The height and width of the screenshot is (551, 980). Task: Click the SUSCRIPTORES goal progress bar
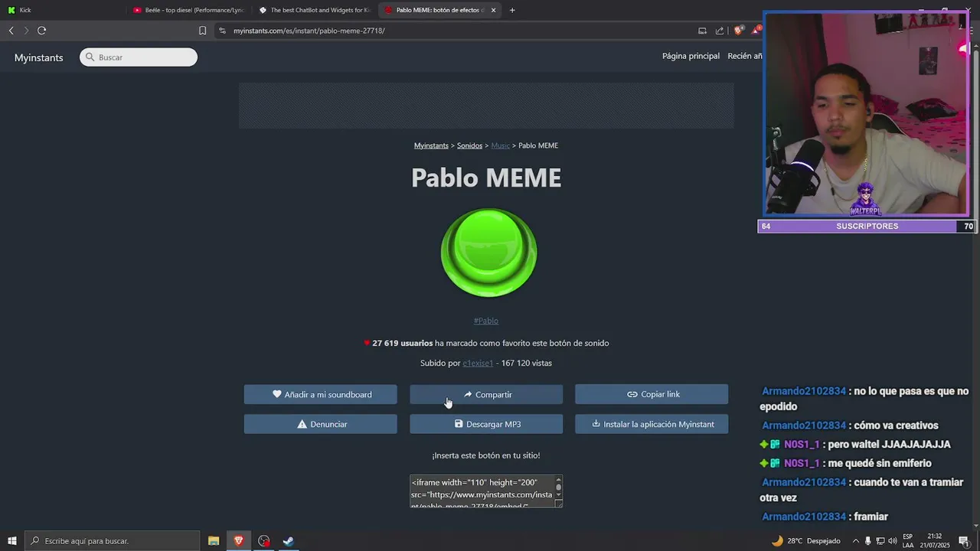coord(867,227)
